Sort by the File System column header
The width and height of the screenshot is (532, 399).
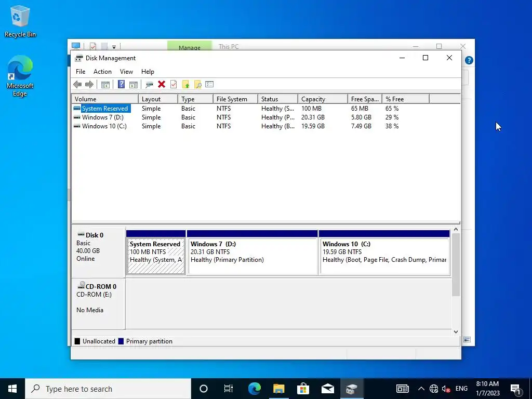coord(235,99)
